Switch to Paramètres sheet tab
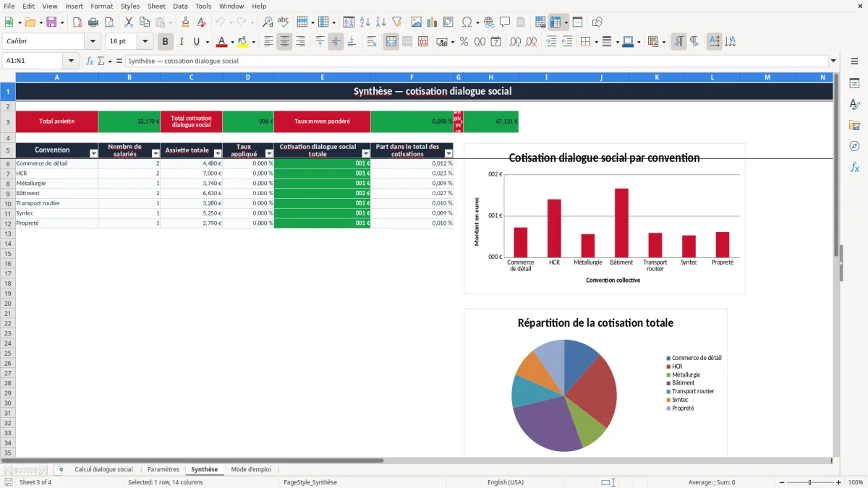This screenshot has width=868, height=488. (x=163, y=469)
